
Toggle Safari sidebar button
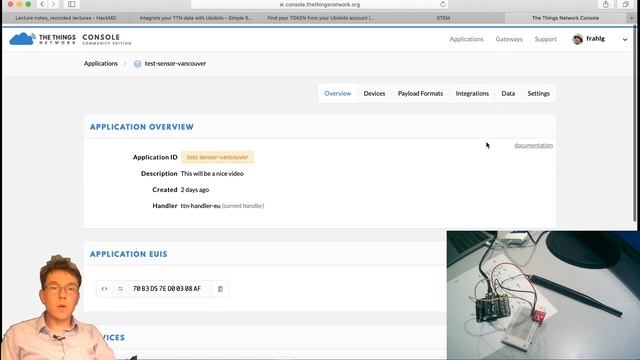click(71, 4)
